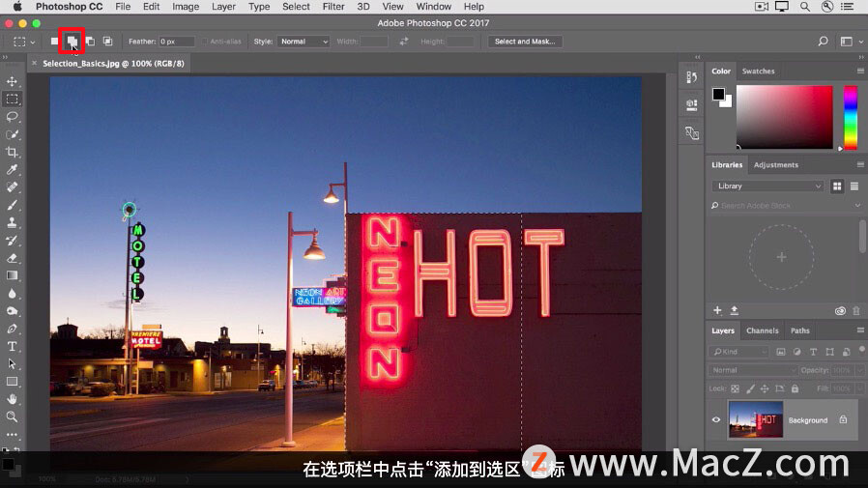Select the Zoom tool

point(12,416)
